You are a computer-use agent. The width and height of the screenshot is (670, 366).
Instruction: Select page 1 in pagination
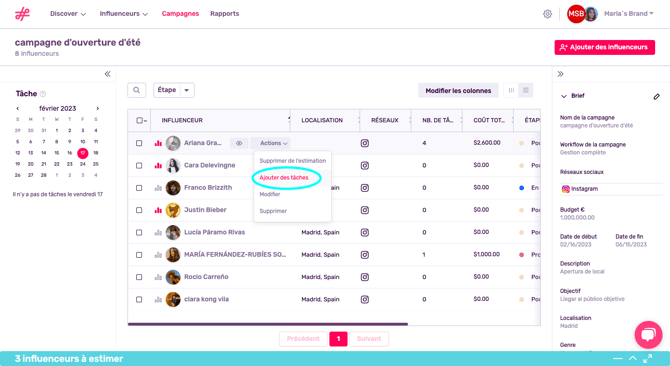pyautogui.click(x=338, y=339)
